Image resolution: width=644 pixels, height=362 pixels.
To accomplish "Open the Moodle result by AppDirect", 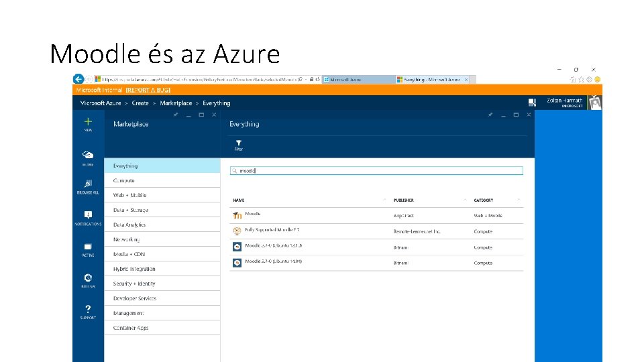I will tap(253, 215).
